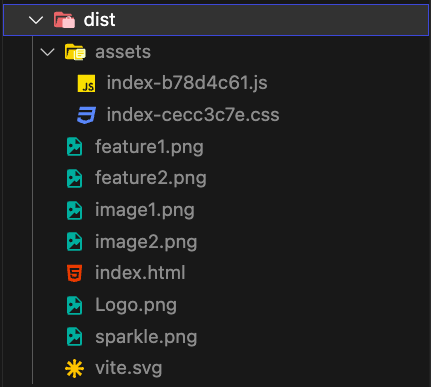The image size is (431, 387).
Task: Open vite.svg file
Action: [129, 368]
